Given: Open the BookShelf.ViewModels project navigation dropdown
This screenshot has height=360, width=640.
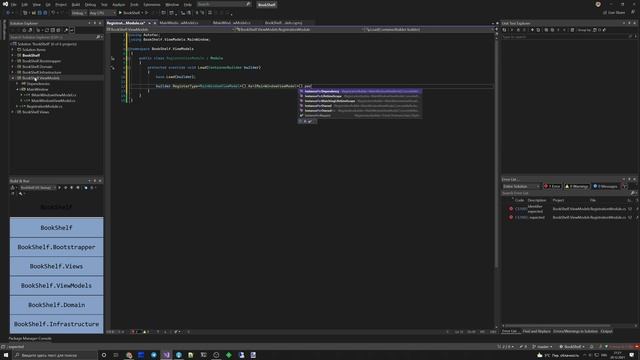Looking at the screenshot, I should (171, 29).
